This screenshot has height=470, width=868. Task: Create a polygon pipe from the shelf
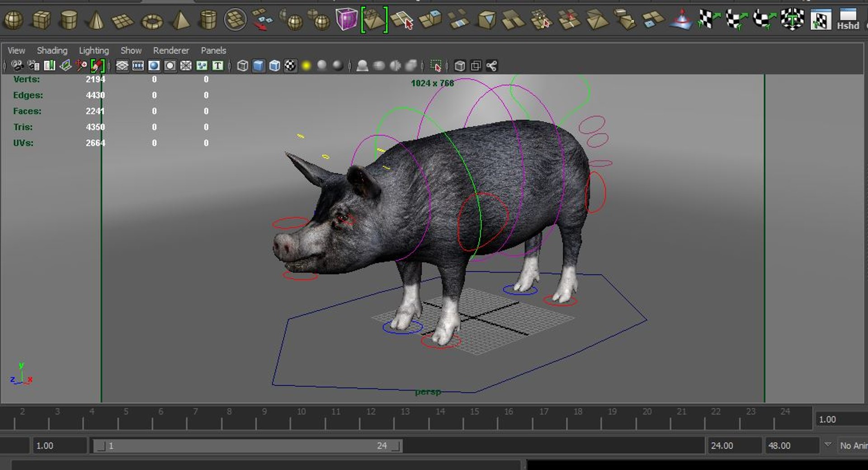(x=208, y=20)
